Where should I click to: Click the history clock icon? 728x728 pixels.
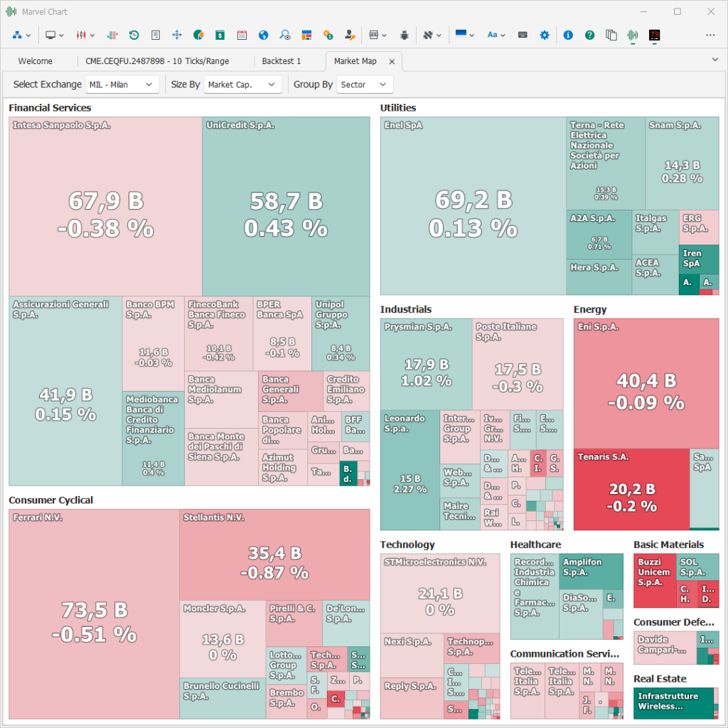134,35
